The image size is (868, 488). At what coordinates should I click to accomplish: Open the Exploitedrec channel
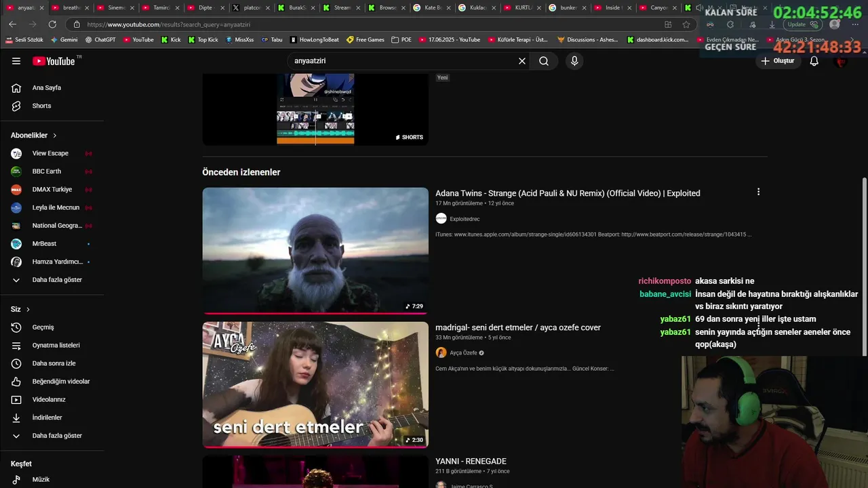tap(458, 218)
